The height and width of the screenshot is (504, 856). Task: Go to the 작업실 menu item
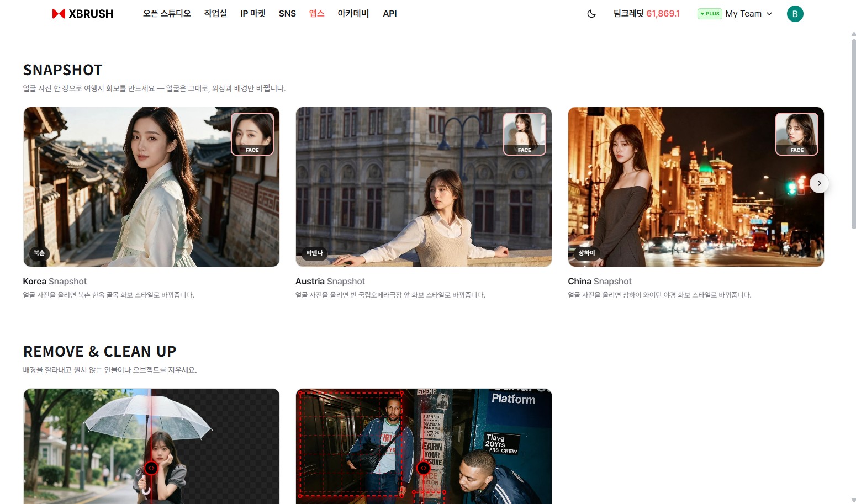click(215, 13)
